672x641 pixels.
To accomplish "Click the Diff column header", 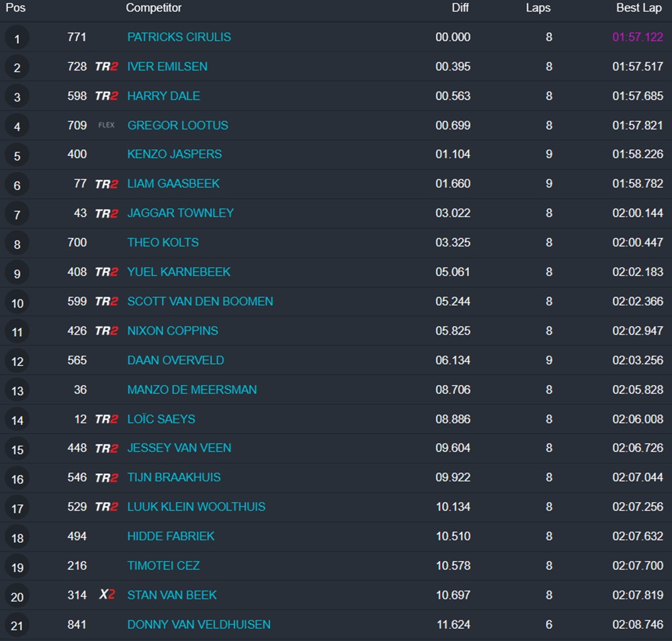I will click(460, 8).
